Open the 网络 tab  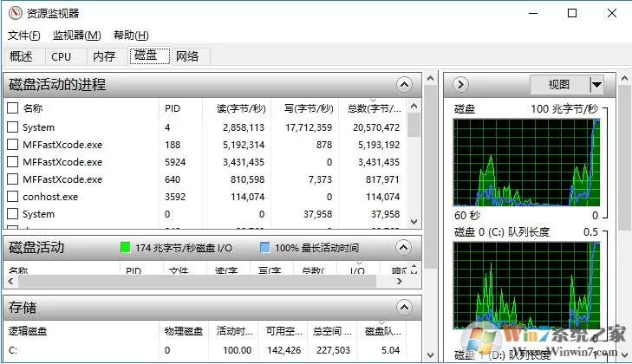tap(187, 56)
